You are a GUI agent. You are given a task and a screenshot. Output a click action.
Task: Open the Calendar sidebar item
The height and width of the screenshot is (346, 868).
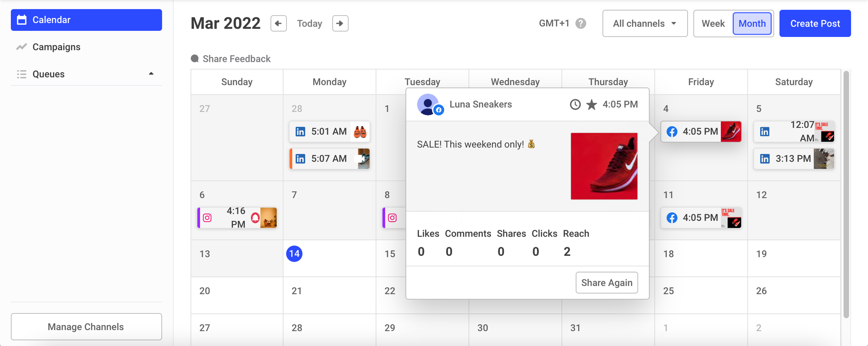coord(86,20)
